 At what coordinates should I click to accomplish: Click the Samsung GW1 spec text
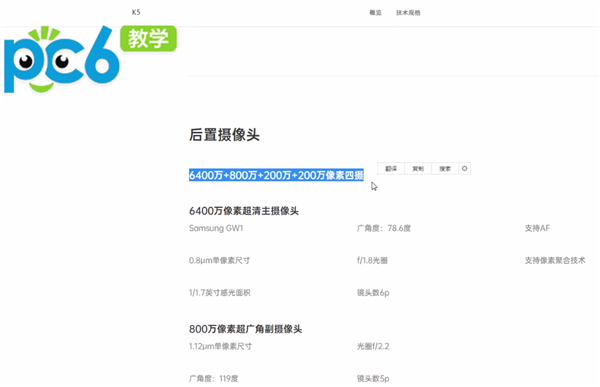pos(216,228)
